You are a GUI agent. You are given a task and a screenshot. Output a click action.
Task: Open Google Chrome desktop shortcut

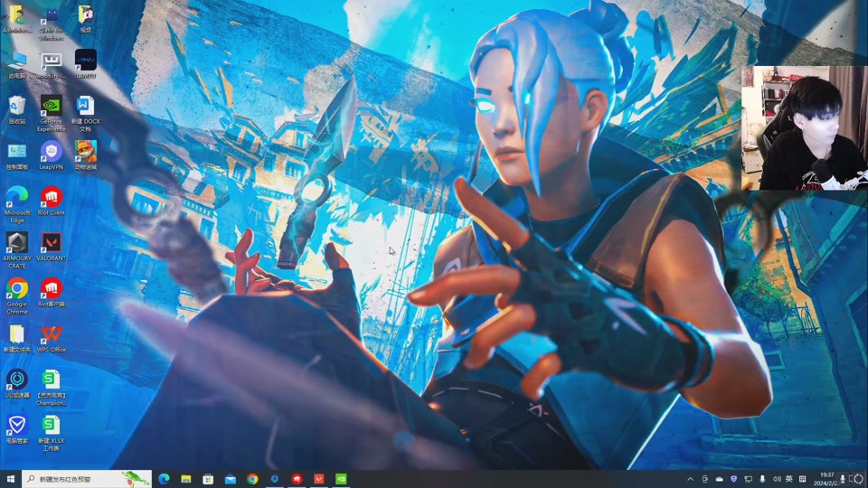pos(17,296)
